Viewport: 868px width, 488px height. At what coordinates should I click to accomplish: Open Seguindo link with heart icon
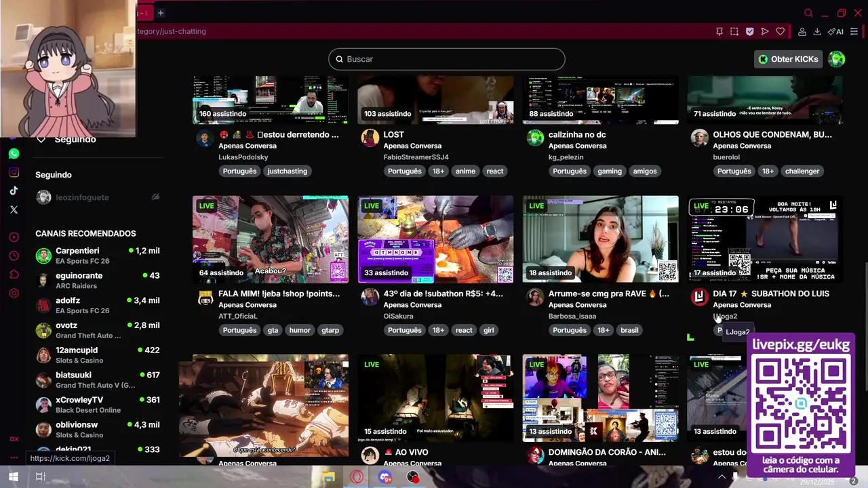pos(66,139)
